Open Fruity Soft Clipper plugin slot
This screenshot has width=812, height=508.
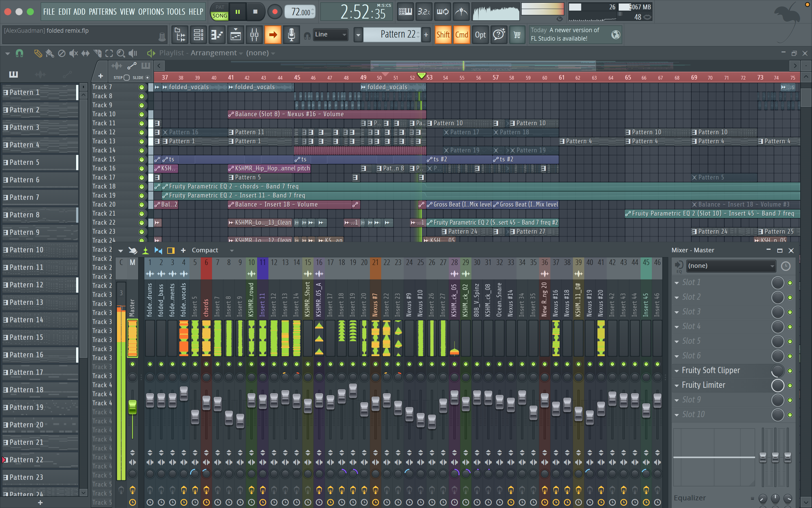[711, 370]
